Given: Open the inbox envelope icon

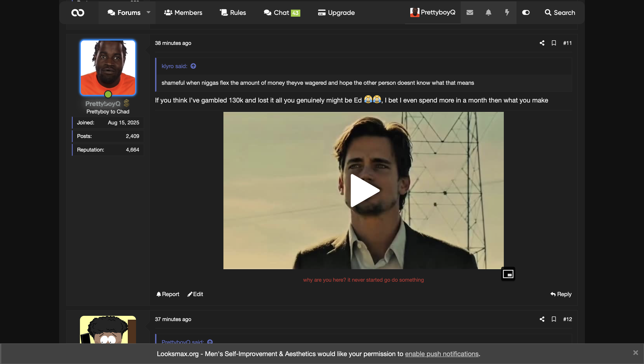Looking at the screenshot, I should [470, 12].
